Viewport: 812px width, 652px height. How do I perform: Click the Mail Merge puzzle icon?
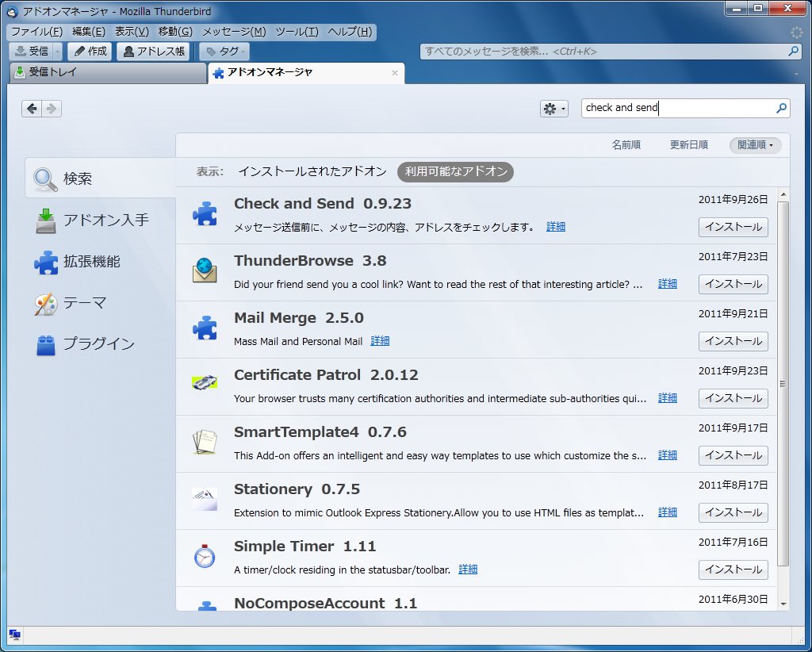tap(205, 328)
